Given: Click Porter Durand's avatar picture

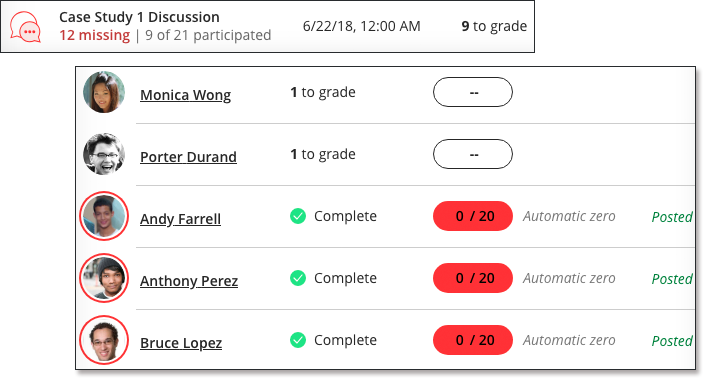Looking at the screenshot, I should tap(104, 154).
